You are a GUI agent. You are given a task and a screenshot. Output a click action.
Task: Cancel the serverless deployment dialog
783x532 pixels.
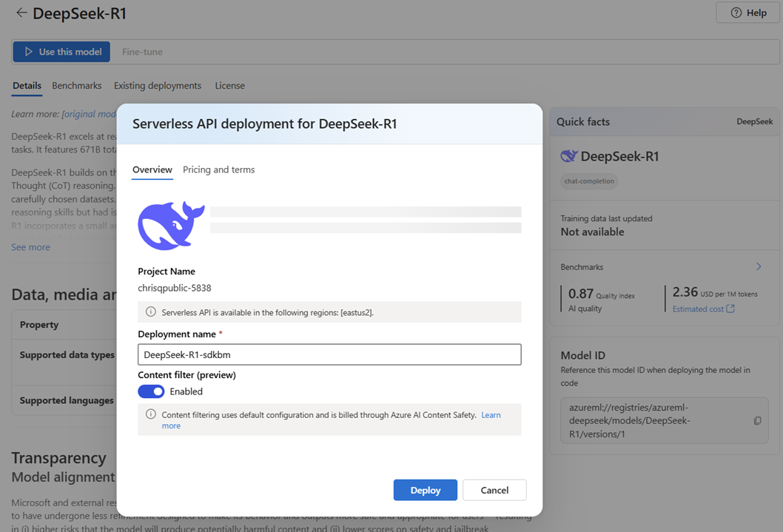(x=494, y=490)
